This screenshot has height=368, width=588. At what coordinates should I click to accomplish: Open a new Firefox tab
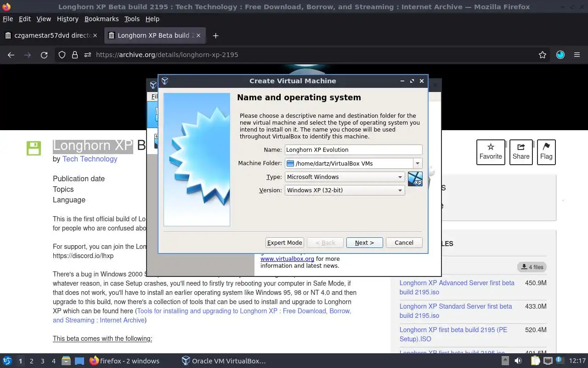coord(215,35)
